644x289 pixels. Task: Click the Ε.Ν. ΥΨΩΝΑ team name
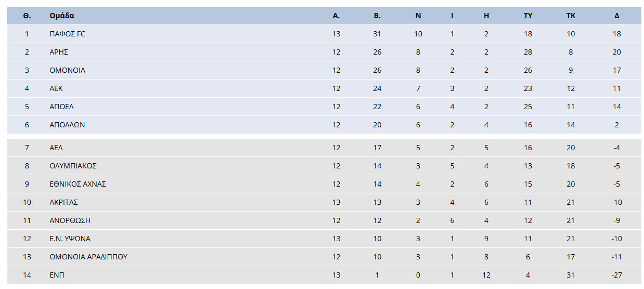70,239
